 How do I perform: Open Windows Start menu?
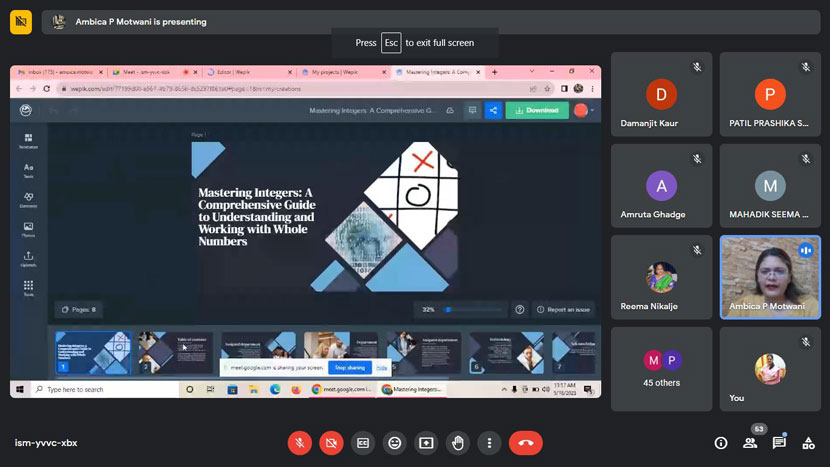coord(20,389)
